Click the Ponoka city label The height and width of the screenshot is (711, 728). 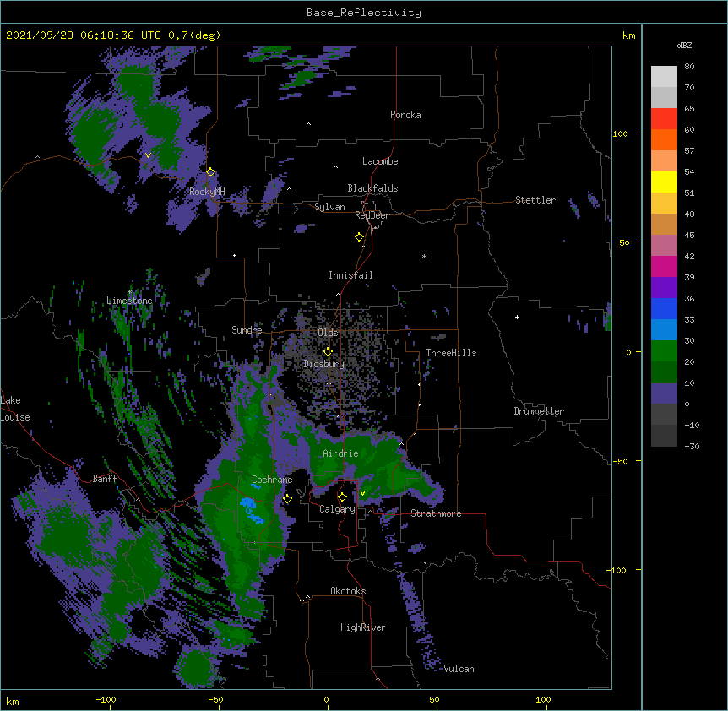(x=405, y=115)
